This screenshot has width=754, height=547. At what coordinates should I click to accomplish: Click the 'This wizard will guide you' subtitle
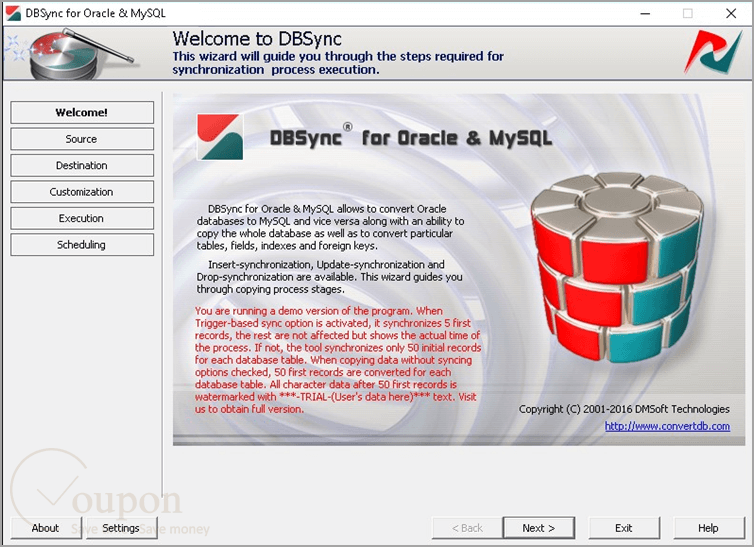tap(338, 63)
